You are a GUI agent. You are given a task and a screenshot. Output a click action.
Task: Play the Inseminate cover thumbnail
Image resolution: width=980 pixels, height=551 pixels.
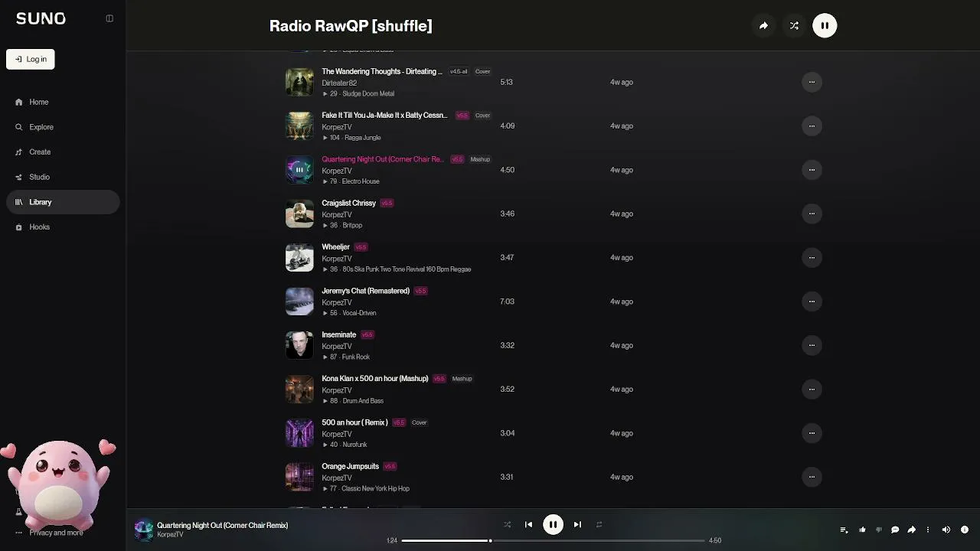pyautogui.click(x=299, y=345)
